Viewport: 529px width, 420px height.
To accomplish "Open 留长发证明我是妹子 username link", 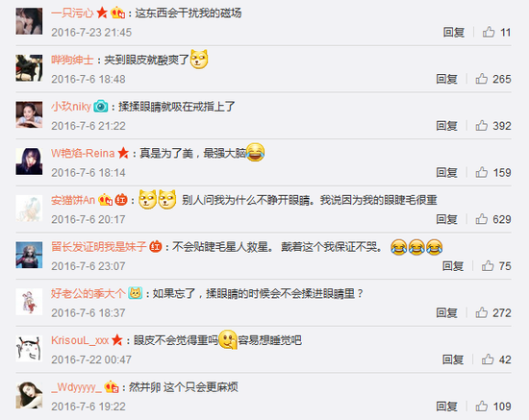I will (x=99, y=246).
